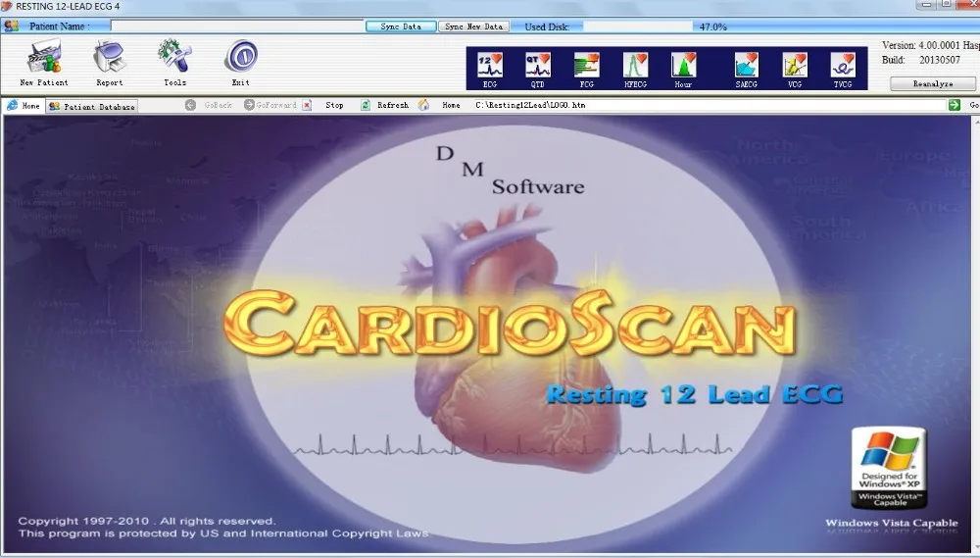This screenshot has width=980, height=558.
Task: Click the Build 20130507 text
Action: tap(920, 60)
